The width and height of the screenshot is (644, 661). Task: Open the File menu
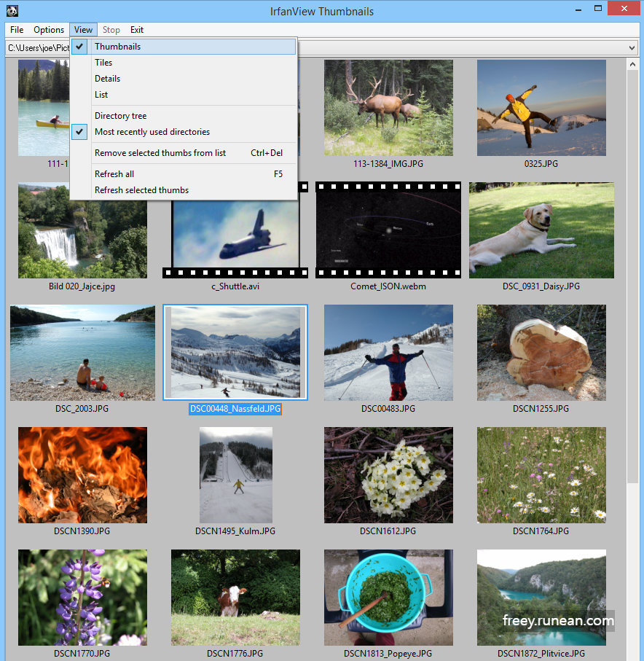[x=17, y=30]
